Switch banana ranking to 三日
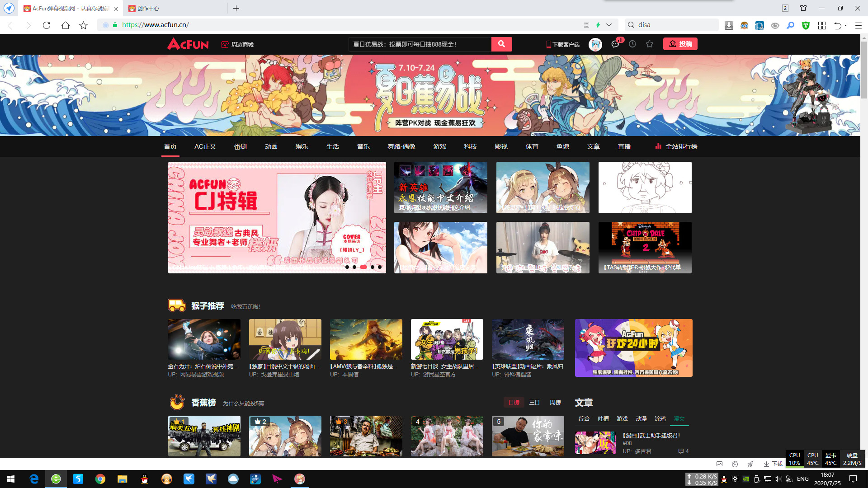The image size is (868, 488). coord(534,402)
